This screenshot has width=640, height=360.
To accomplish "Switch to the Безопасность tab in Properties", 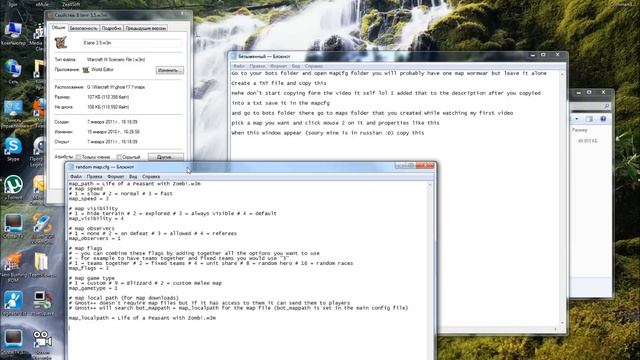I will coord(83,28).
